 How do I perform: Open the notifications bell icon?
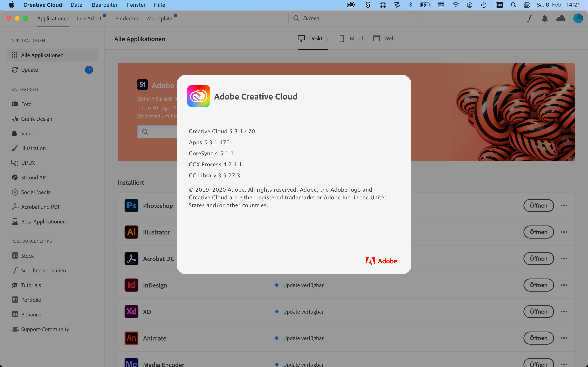click(545, 18)
